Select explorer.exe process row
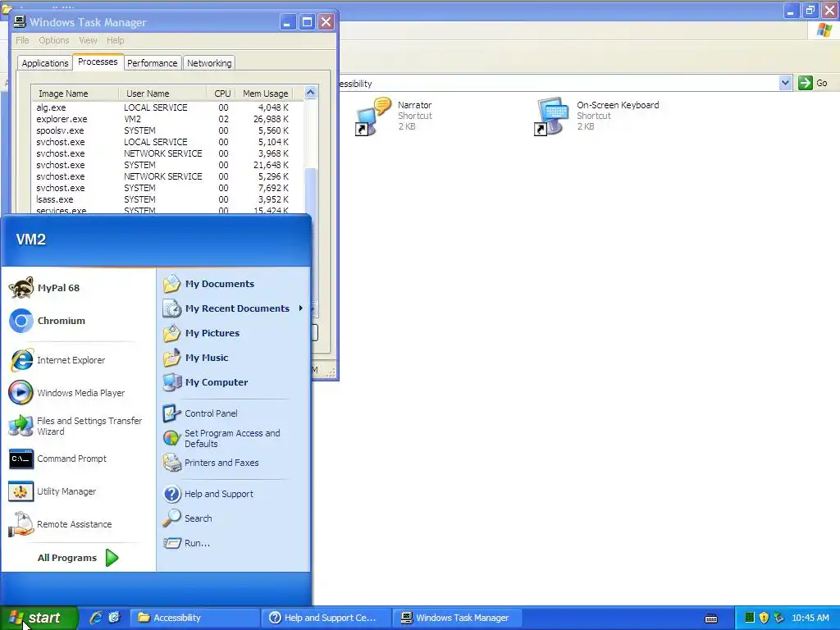The width and height of the screenshot is (840, 630). [167, 119]
